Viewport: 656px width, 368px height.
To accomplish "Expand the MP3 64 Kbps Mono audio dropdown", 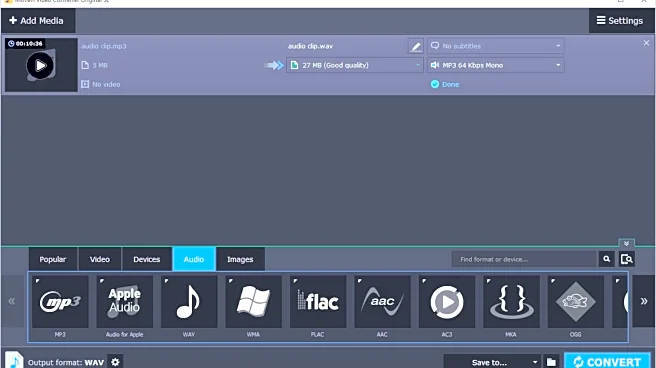I will [495, 65].
